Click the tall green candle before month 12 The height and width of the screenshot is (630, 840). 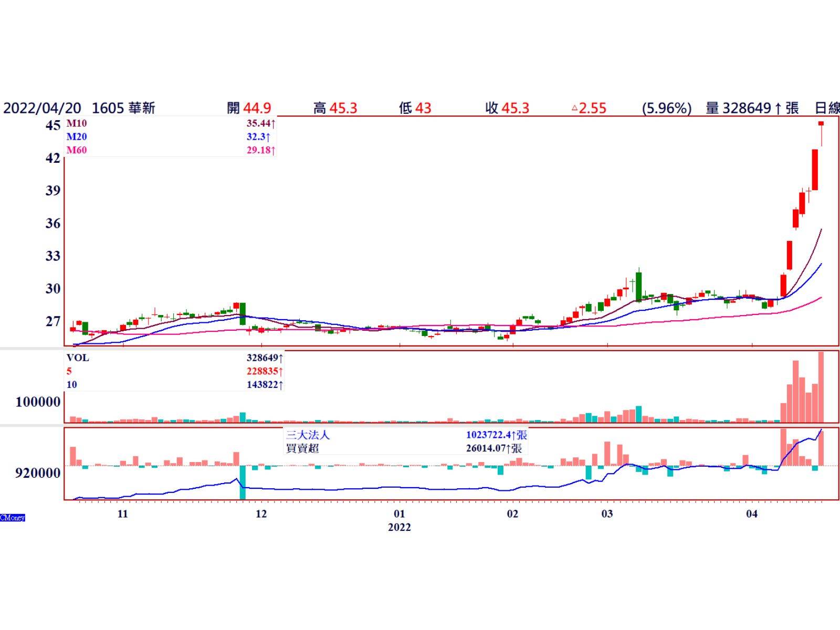click(x=243, y=313)
